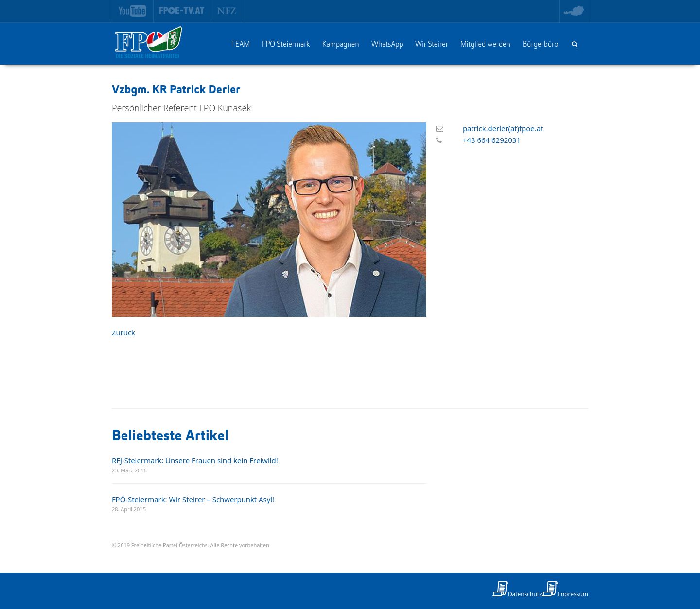700x609 pixels.
Task: Open the FPÖ Steiermark menu item
Action: 286,44
